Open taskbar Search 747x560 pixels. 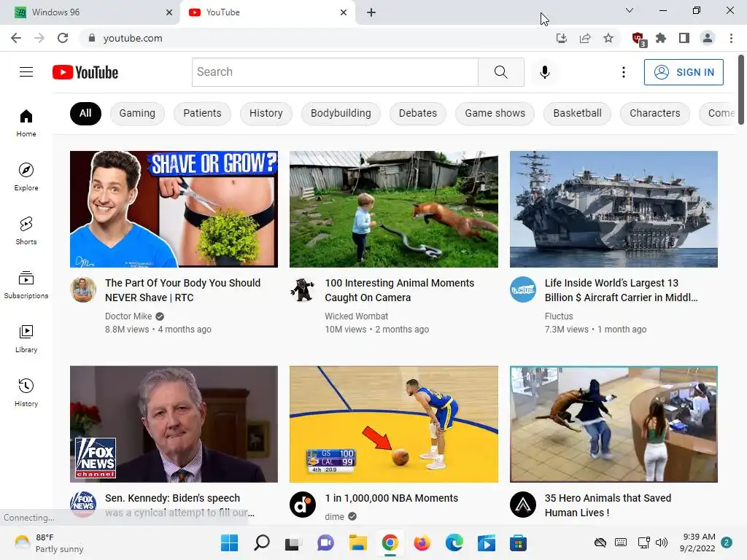(x=262, y=542)
